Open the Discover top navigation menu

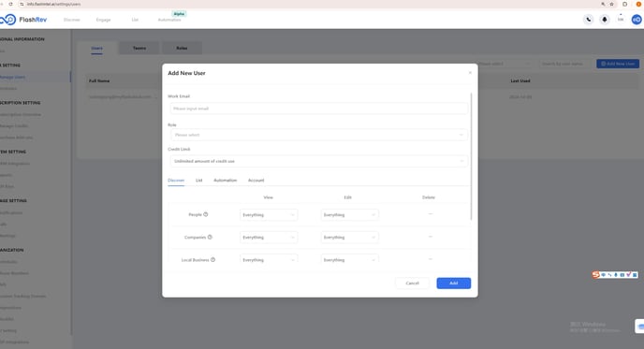tap(72, 20)
